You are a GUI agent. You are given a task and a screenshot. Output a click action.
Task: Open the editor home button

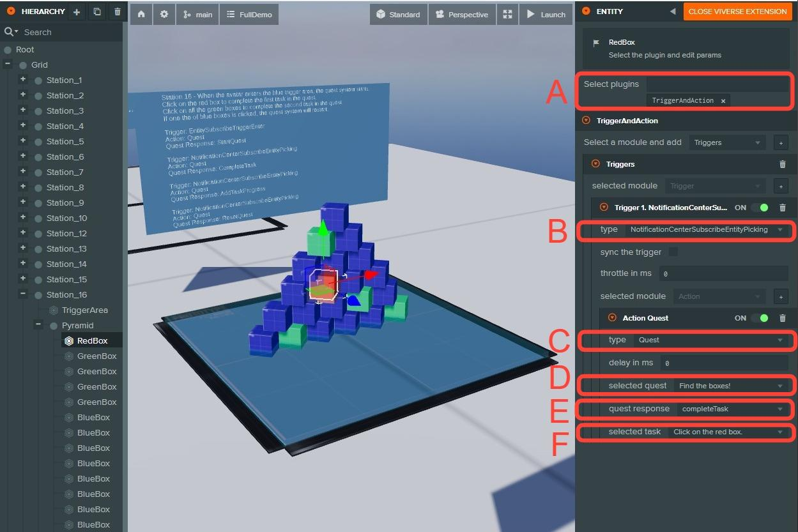pos(141,14)
